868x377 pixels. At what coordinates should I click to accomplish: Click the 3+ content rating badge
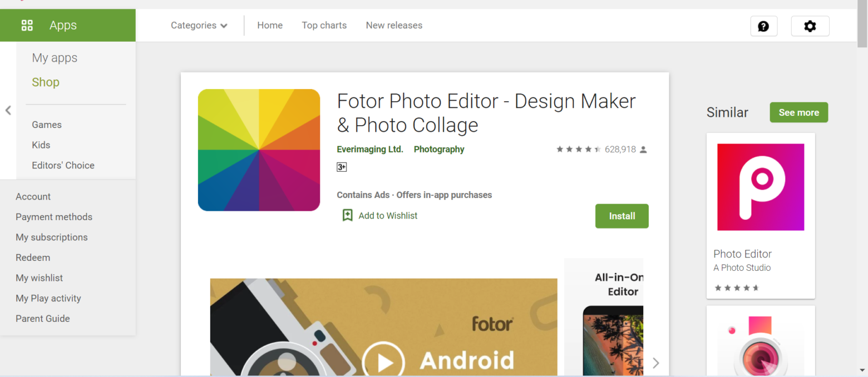click(341, 166)
